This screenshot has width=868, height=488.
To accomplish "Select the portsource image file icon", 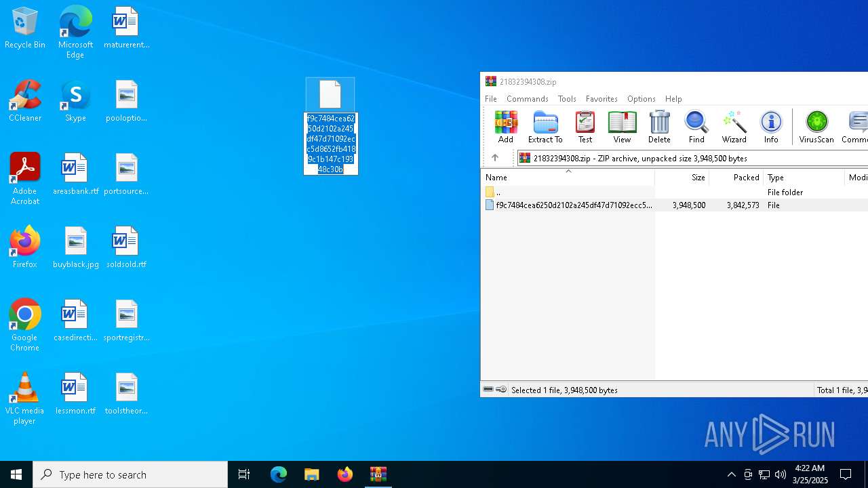I will click(x=126, y=175).
